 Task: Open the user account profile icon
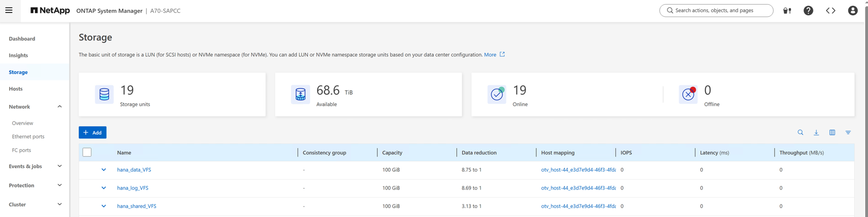852,11
